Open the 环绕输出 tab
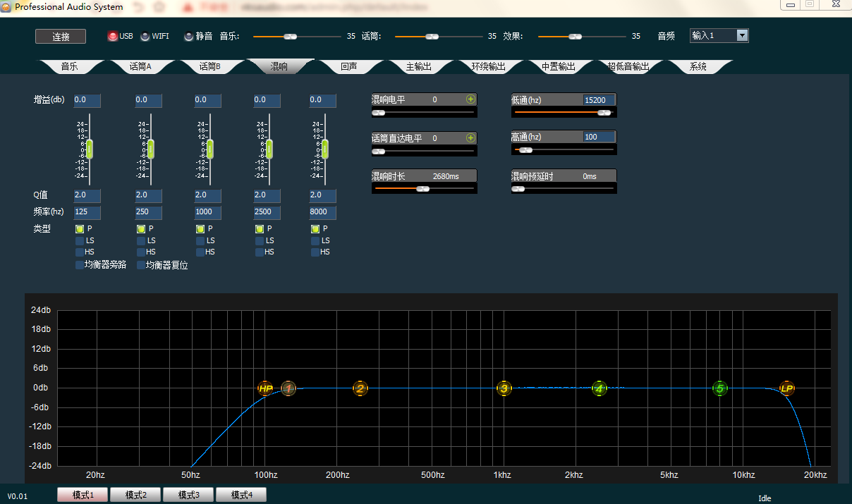852x504 pixels. pos(488,67)
